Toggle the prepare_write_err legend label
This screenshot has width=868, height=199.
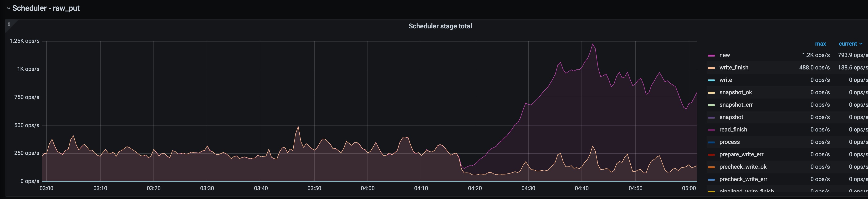[x=741, y=154]
